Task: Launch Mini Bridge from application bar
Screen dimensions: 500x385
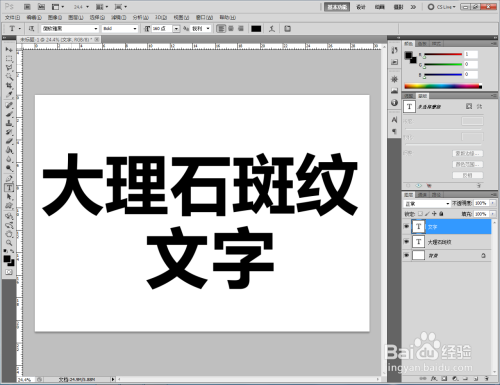Action: [41, 7]
